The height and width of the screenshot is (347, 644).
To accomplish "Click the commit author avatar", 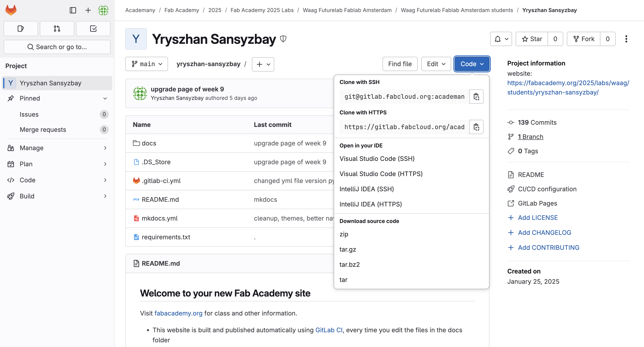I will (140, 93).
